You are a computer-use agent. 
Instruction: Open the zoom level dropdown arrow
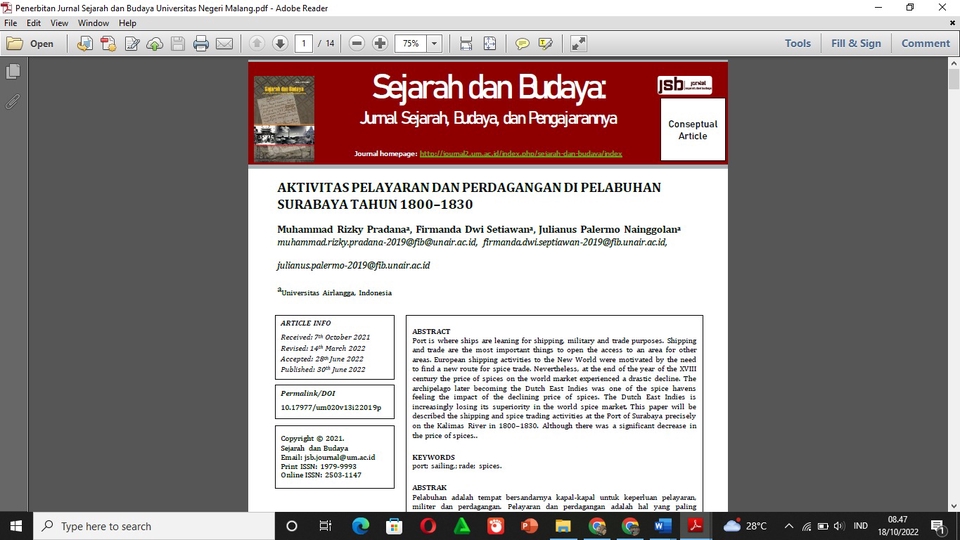(x=434, y=43)
